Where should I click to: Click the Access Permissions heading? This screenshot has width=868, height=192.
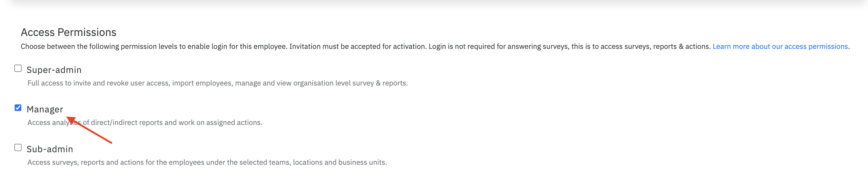tap(69, 32)
